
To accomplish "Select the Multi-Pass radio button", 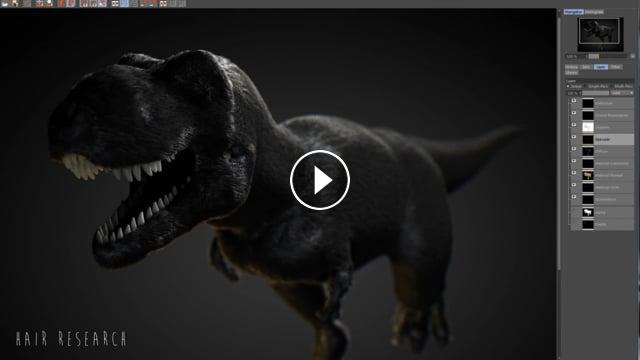I will click(x=613, y=87).
